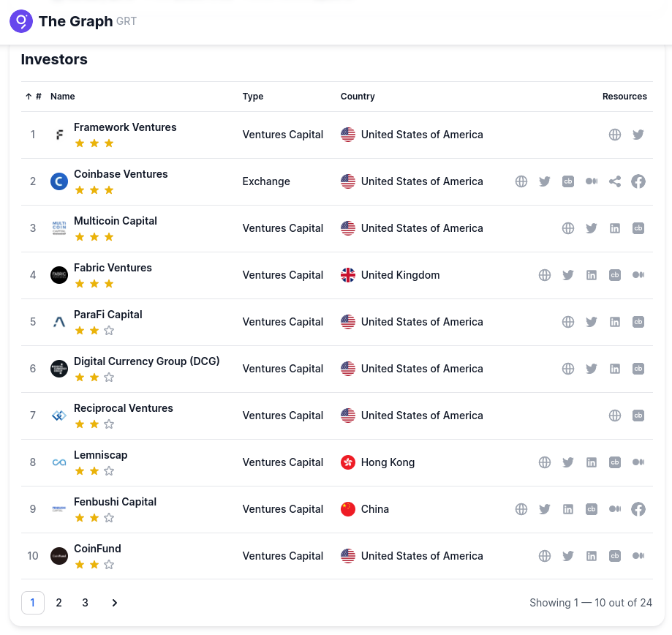This screenshot has height=635, width=672.
Task: Click Resources column header
Action: 624,97
